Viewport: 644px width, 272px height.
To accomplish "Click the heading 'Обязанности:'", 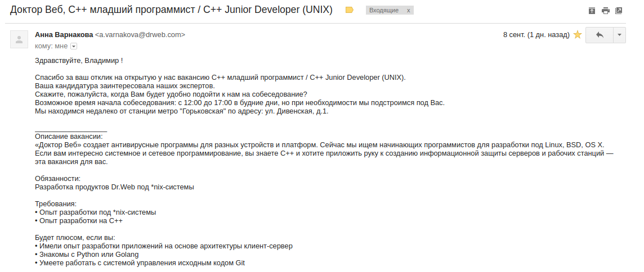I will (58, 179).
